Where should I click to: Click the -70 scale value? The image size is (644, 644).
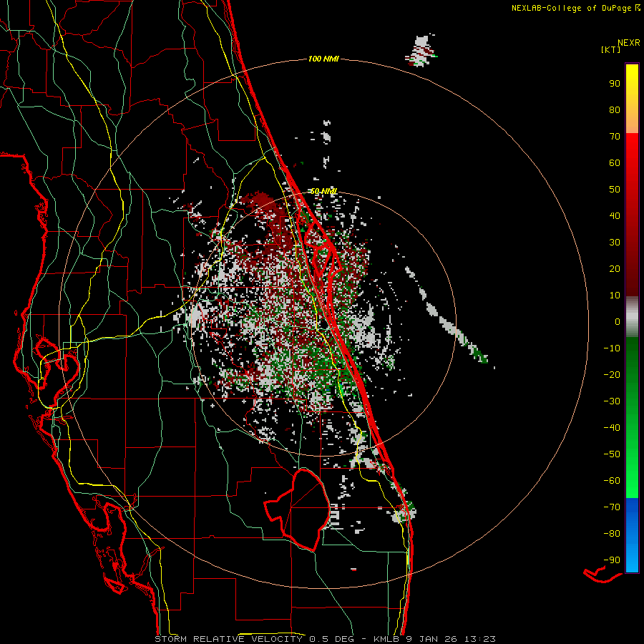tap(612, 507)
